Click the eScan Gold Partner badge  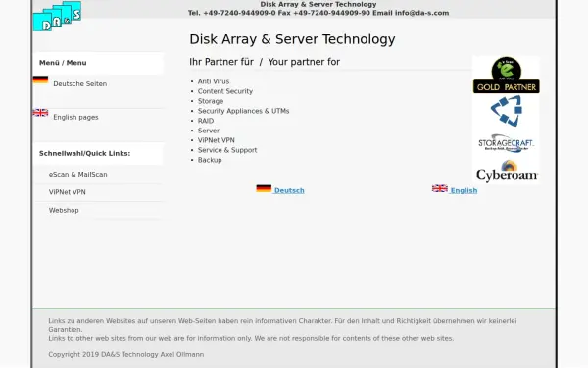507,76
